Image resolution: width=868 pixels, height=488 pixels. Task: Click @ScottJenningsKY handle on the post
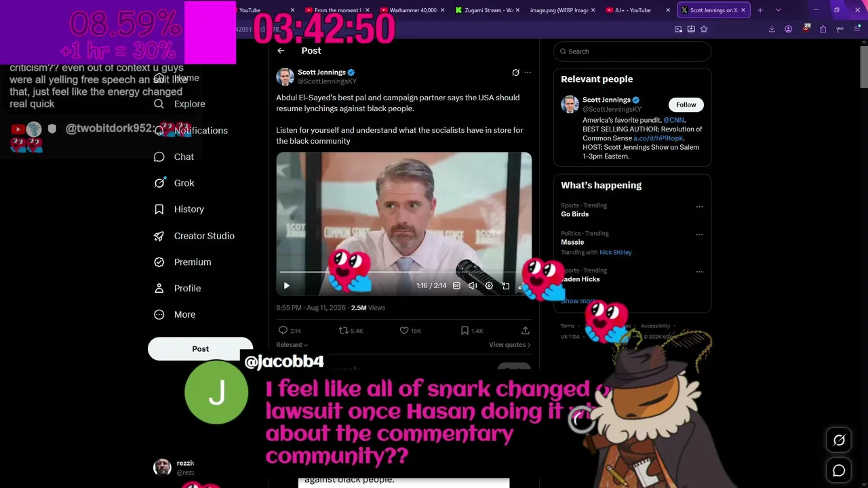(x=327, y=81)
